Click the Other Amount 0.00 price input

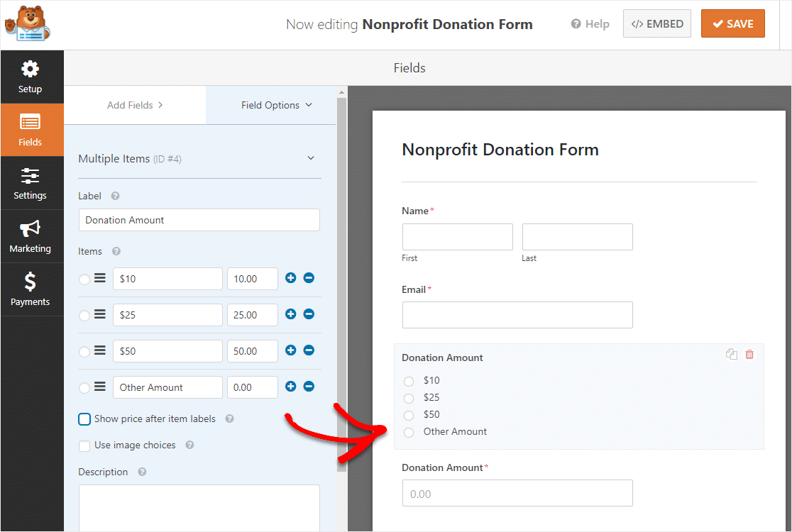253,387
